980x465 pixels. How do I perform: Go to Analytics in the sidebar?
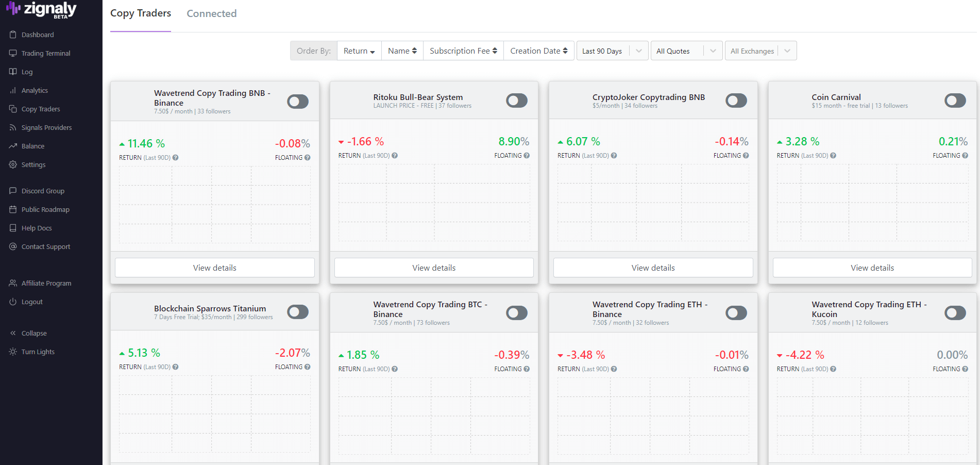coord(35,90)
